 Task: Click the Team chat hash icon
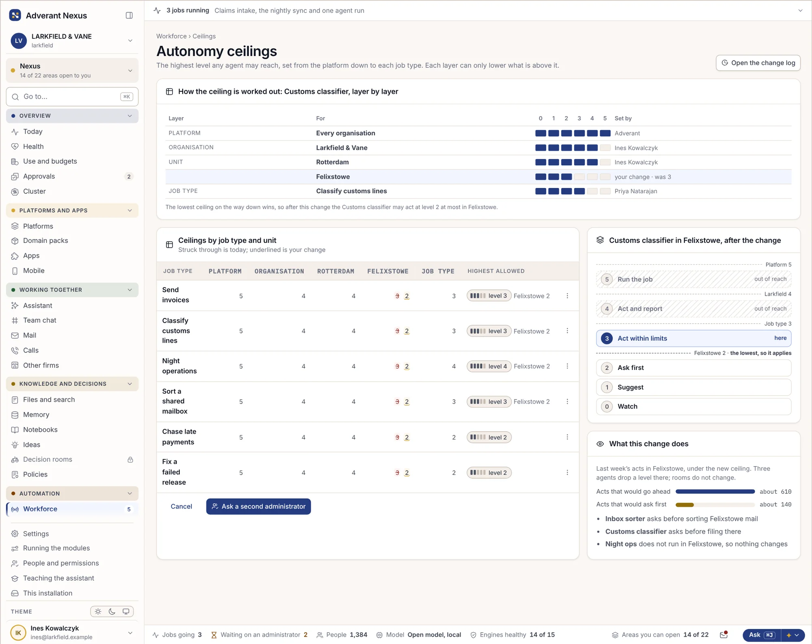tap(15, 320)
